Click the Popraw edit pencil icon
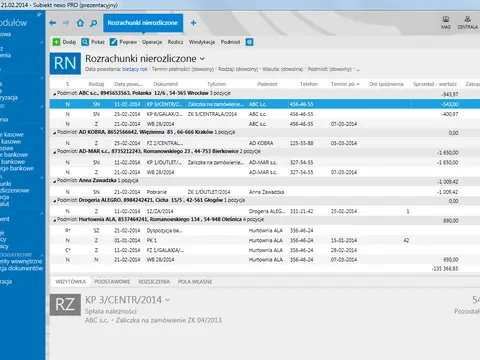Viewport: 480px width, 360px height. pos(114,42)
